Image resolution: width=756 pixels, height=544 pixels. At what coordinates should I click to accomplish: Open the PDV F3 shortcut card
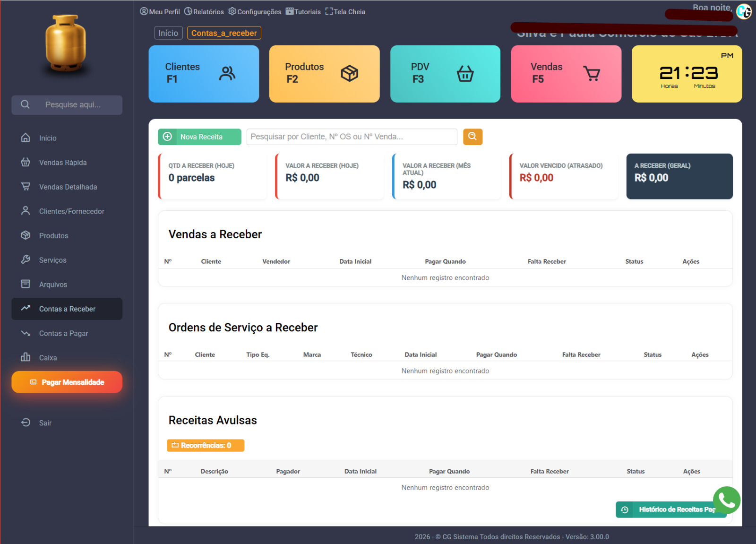445,74
